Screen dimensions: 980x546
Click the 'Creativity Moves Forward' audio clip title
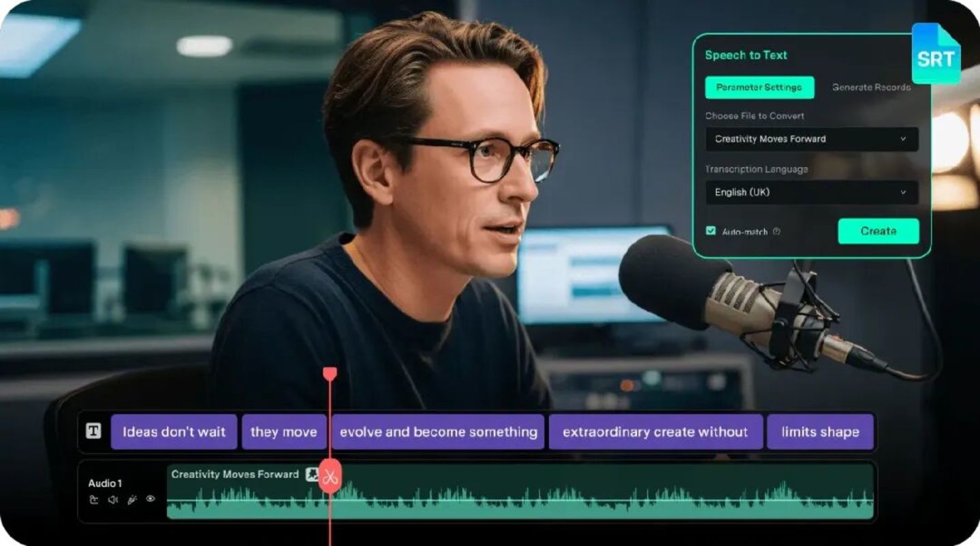pyautogui.click(x=235, y=474)
